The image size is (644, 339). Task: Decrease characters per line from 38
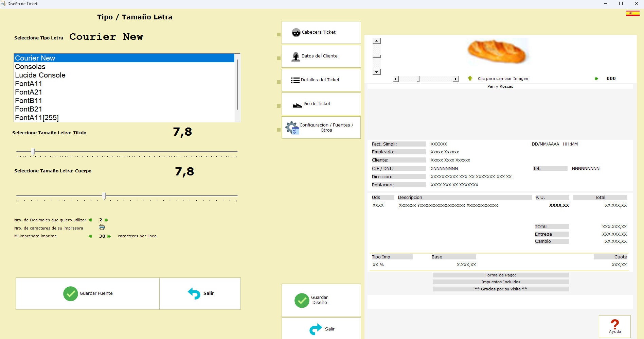click(90, 236)
